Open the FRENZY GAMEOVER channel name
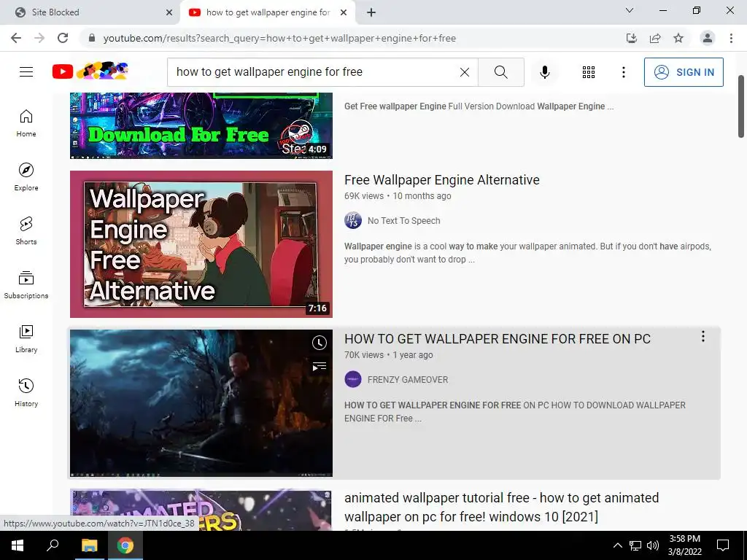 tap(408, 379)
